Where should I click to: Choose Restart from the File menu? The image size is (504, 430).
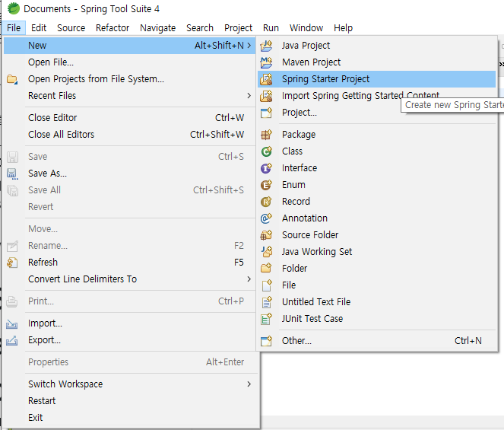click(x=130, y=401)
